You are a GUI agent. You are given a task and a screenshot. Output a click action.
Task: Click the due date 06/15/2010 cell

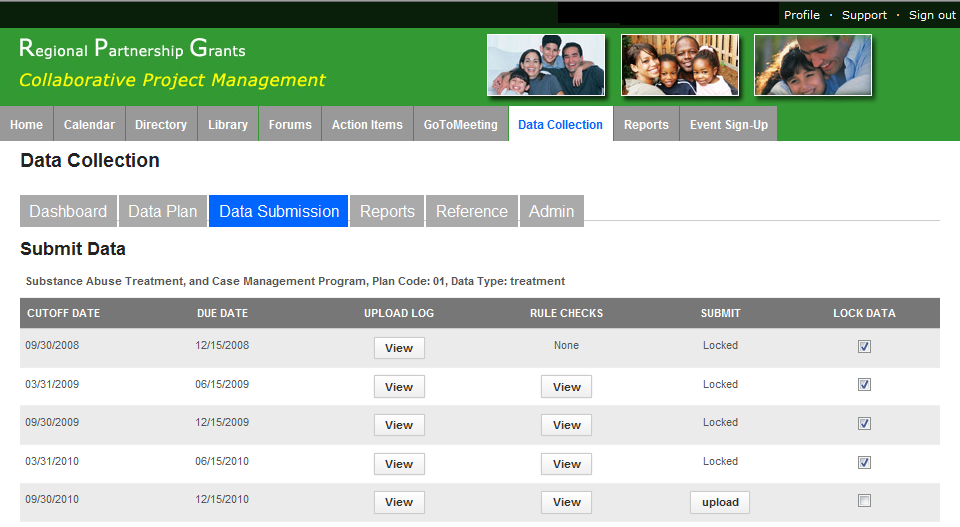click(222, 462)
